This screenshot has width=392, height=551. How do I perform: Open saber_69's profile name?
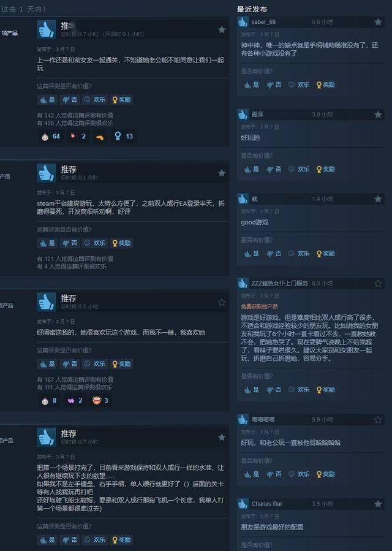[x=263, y=22]
